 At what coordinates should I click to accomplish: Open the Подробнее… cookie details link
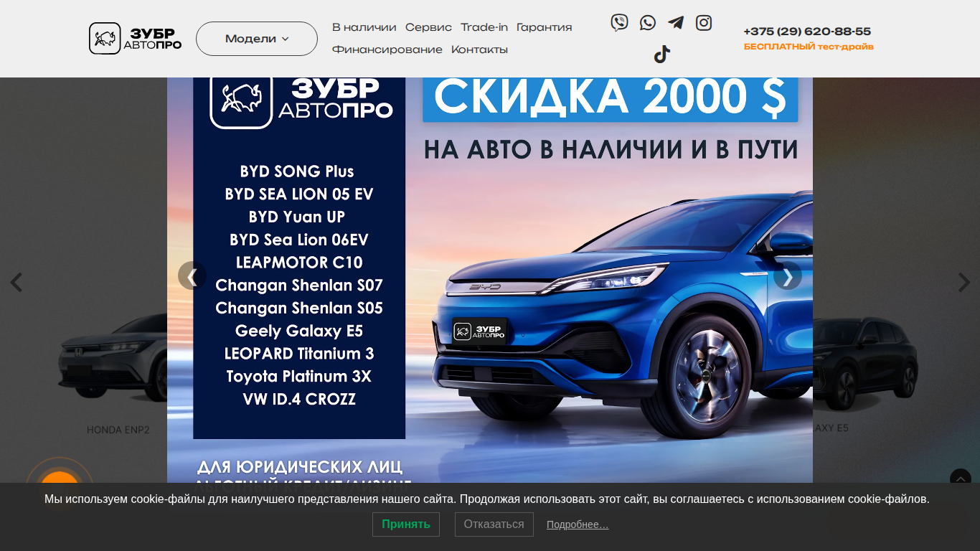tap(578, 524)
